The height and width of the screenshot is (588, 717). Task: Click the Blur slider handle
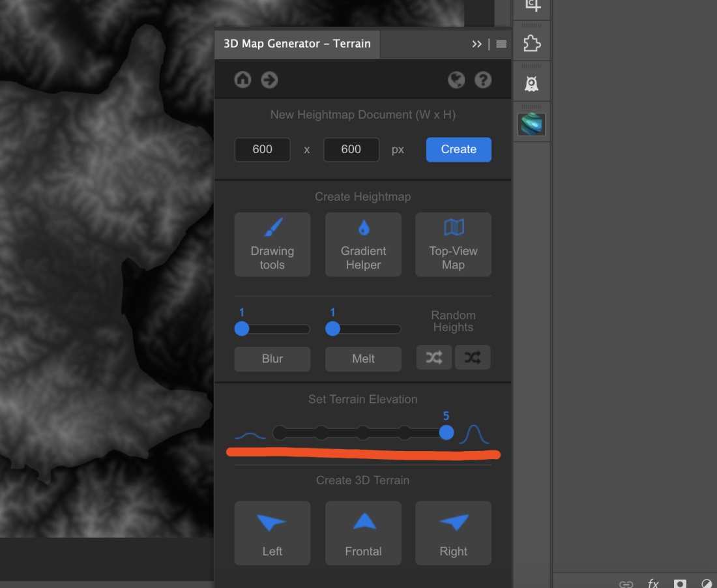[x=241, y=329]
